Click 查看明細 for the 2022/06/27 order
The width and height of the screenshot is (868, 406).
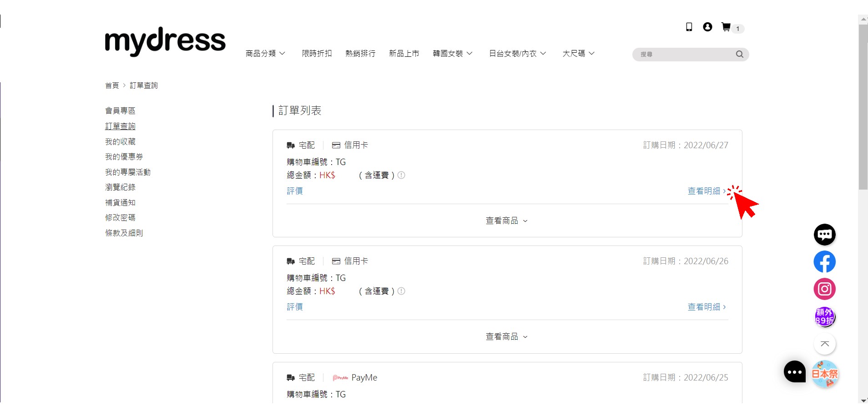point(707,191)
